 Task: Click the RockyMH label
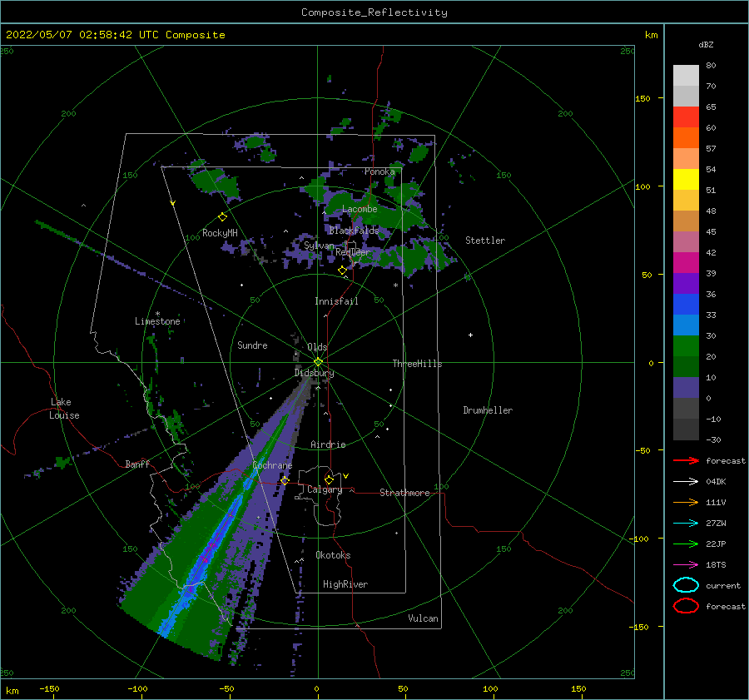tap(220, 233)
